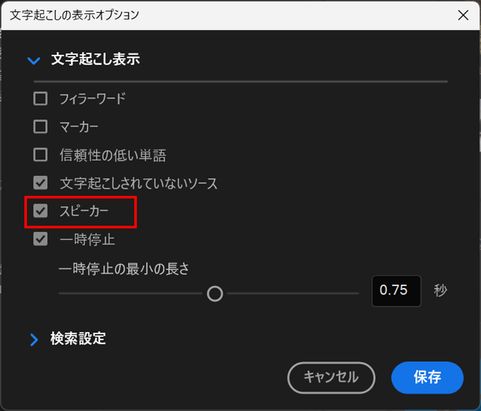The width and height of the screenshot is (481, 411).
Task: Click the 文字起こし表示 heading text
Action: (x=96, y=59)
